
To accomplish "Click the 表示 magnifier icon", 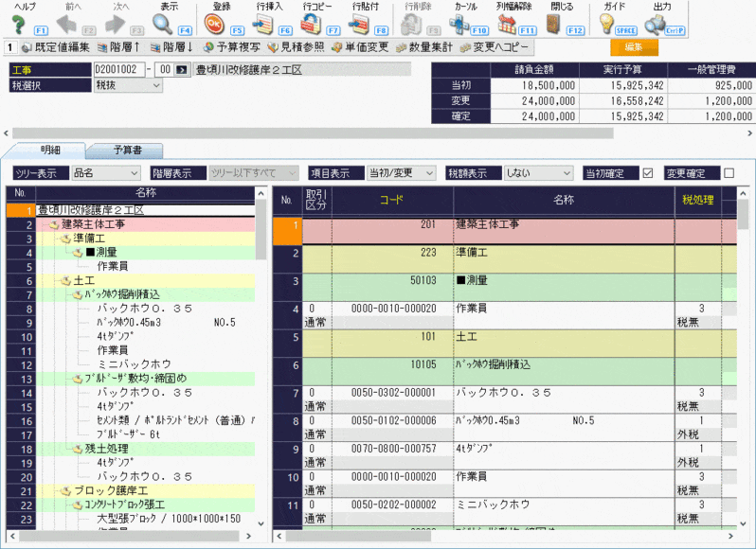I will pos(163,24).
